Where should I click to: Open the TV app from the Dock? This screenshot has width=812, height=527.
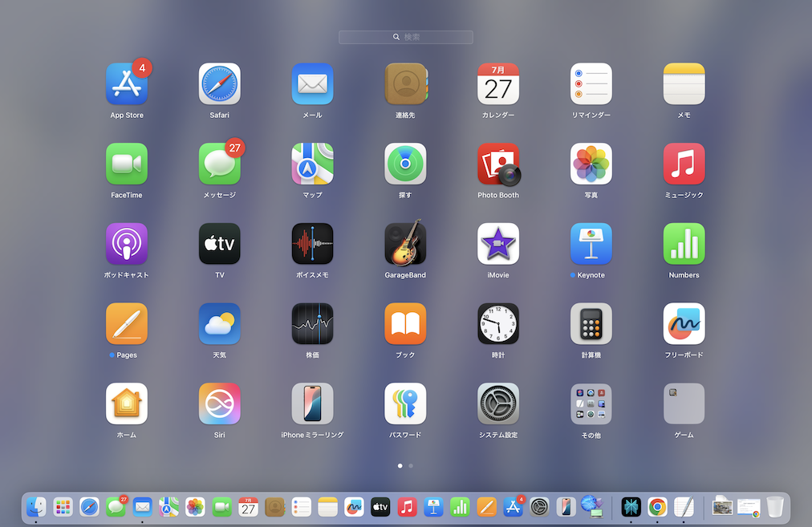[380, 507]
